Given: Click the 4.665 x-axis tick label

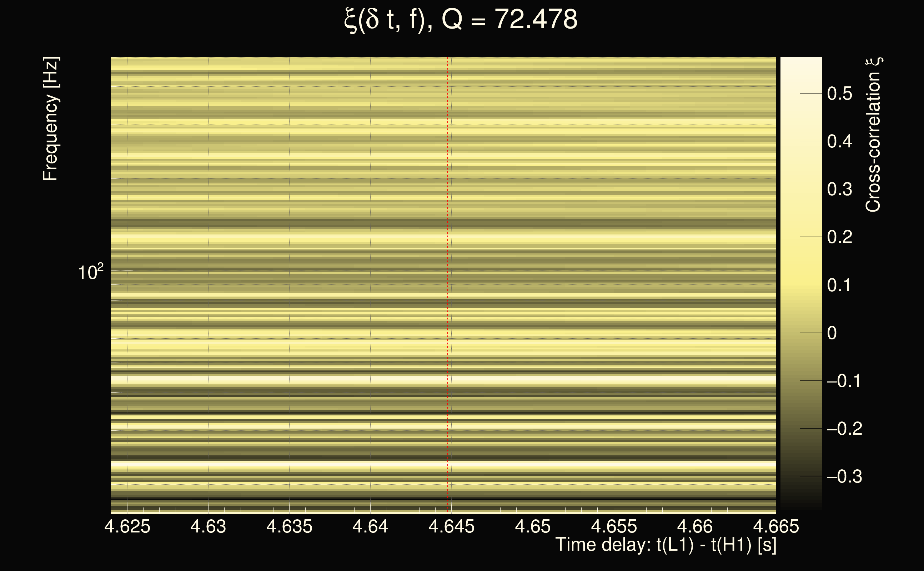Looking at the screenshot, I should click(776, 526).
